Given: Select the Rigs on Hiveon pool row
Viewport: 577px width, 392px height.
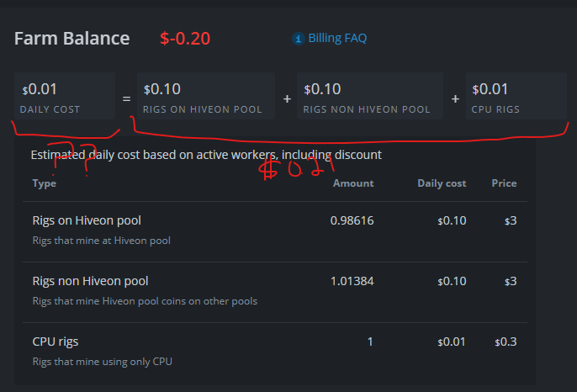Looking at the screenshot, I should [x=275, y=231].
